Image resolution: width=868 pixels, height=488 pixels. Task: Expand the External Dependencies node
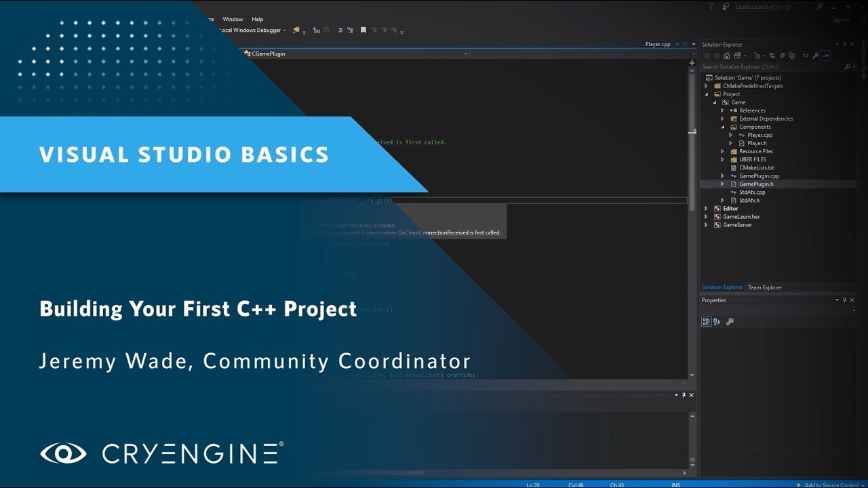click(722, 119)
